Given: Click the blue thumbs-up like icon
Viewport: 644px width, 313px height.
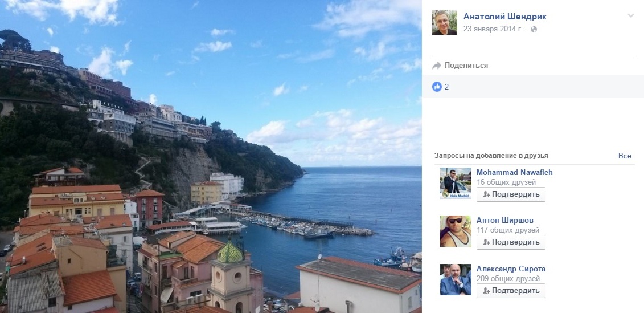Looking at the screenshot, I should 437,87.
